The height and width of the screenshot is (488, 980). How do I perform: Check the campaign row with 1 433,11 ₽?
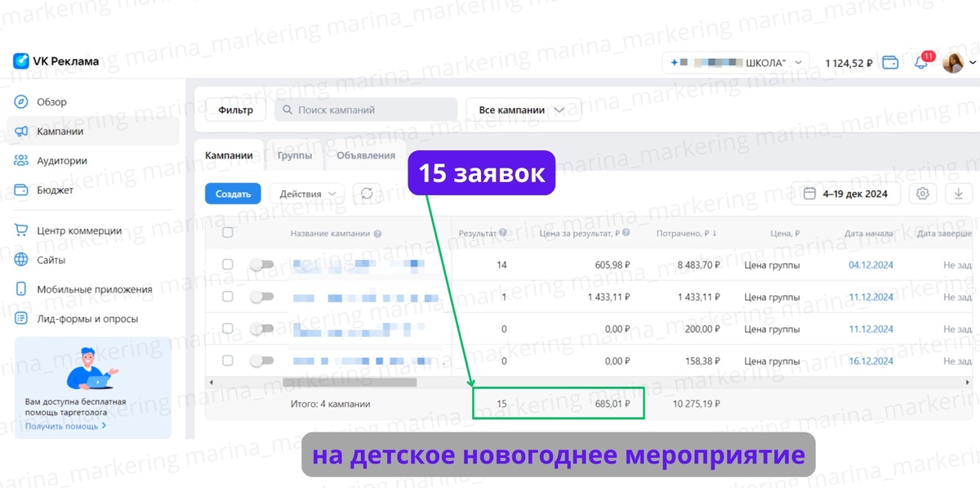tap(228, 296)
